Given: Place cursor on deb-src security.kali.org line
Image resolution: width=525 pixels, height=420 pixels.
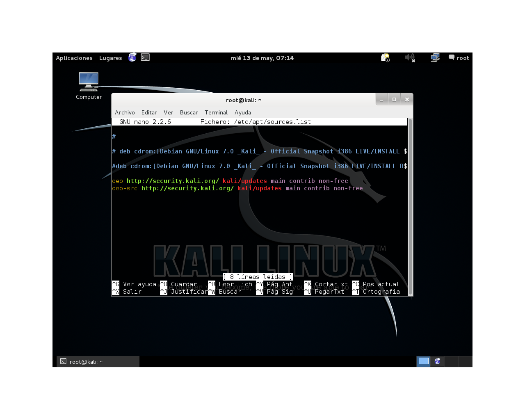Looking at the screenshot, I should pyautogui.click(x=237, y=188).
